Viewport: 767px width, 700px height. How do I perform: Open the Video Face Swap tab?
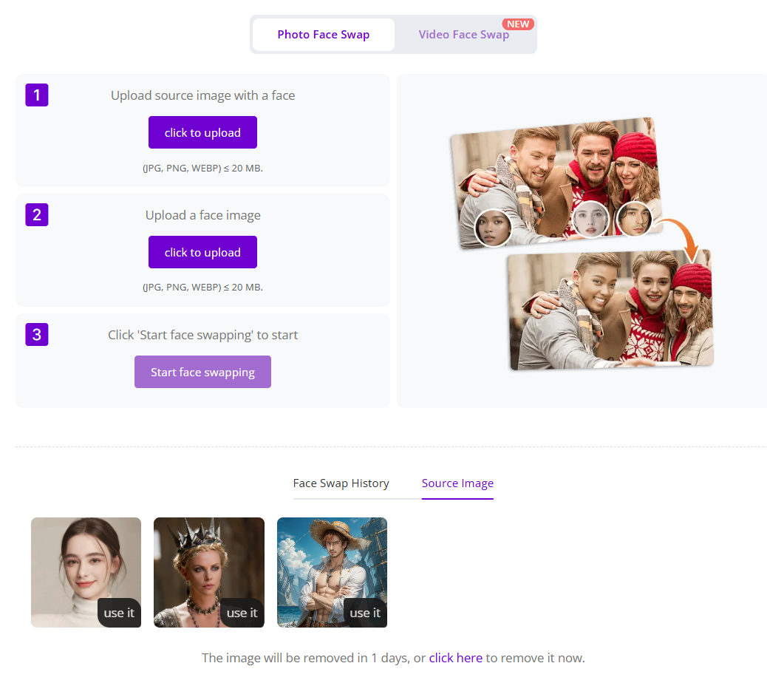pyautogui.click(x=464, y=35)
